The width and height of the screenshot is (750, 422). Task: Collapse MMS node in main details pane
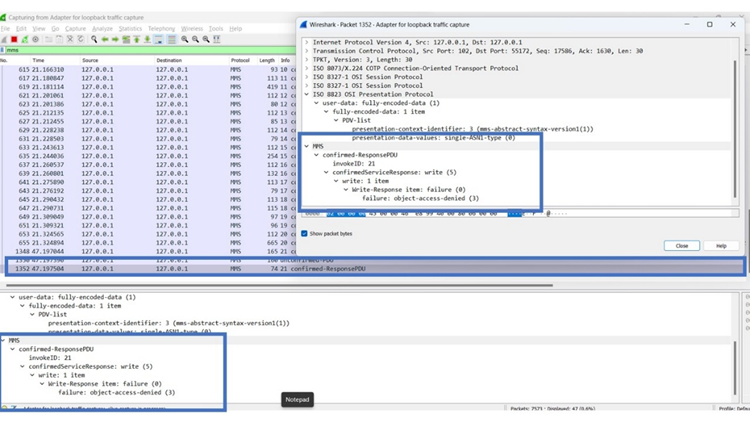coord(3,340)
